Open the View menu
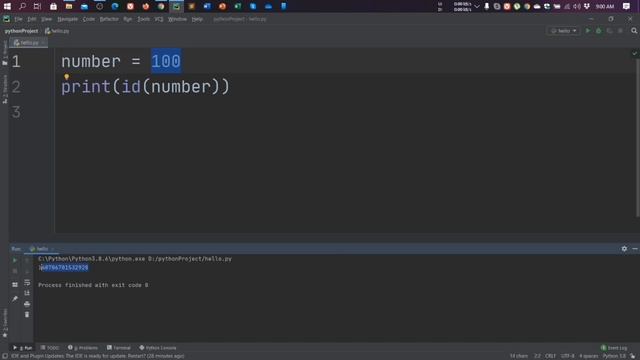This screenshot has height=360, width=640. pos(47,19)
